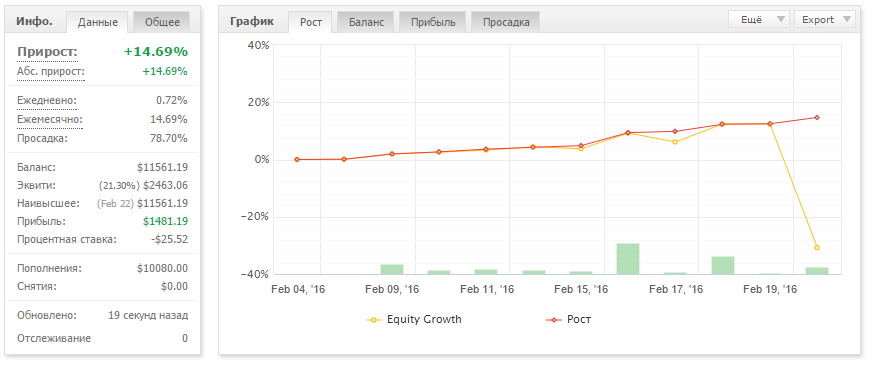
Task: Click the last Equity Growth point near -30%
Action: pos(817,247)
